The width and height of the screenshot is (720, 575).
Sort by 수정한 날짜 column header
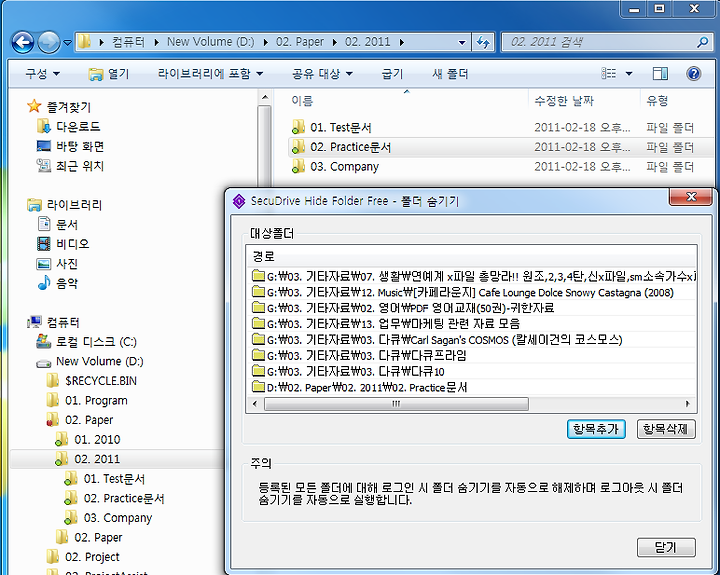pyautogui.click(x=564, y=101)
